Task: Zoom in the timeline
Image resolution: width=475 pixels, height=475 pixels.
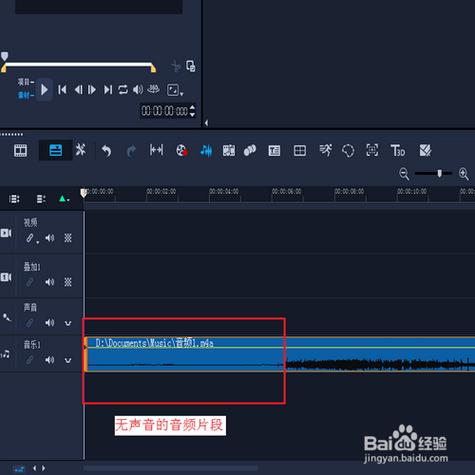Action: (x=464, y=174)
